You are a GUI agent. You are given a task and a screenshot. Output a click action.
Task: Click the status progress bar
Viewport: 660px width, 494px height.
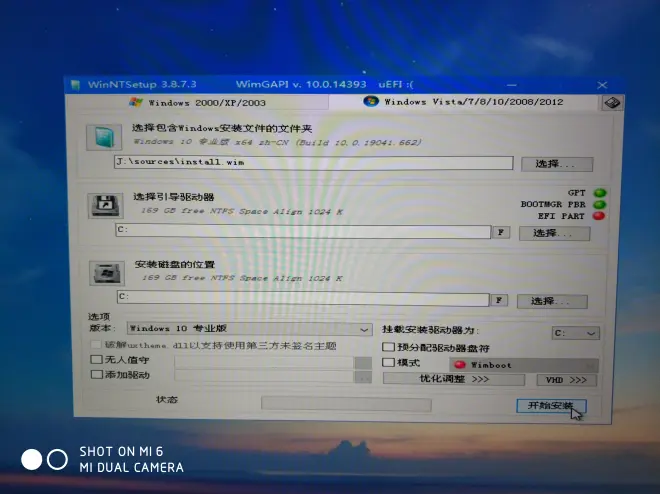tap(346, 404)
